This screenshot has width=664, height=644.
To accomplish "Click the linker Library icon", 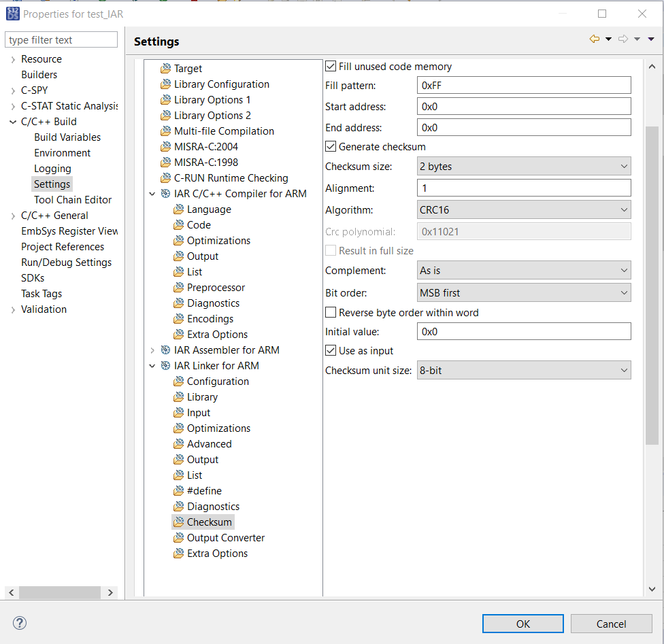I will 179,396.
